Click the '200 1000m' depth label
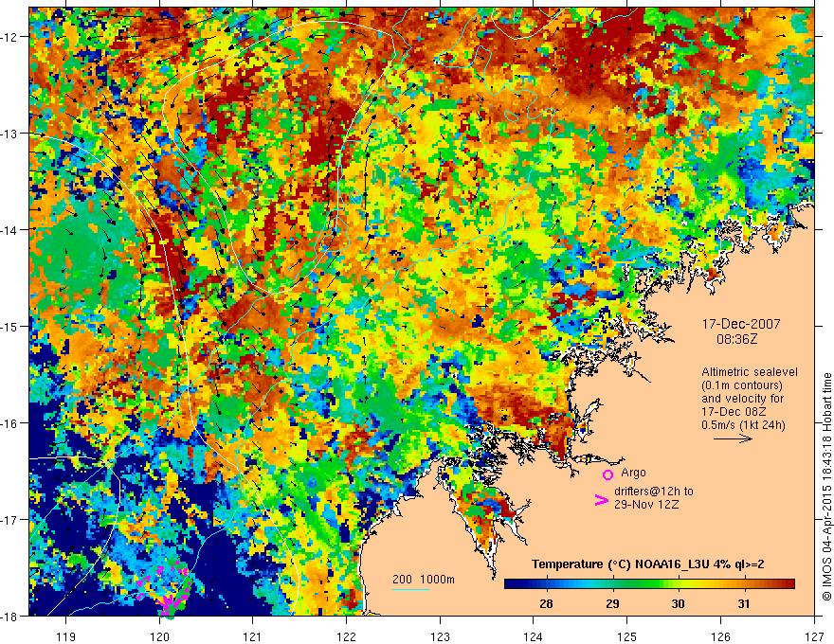This screenshot has height=644, width=834. pos(424,580)
